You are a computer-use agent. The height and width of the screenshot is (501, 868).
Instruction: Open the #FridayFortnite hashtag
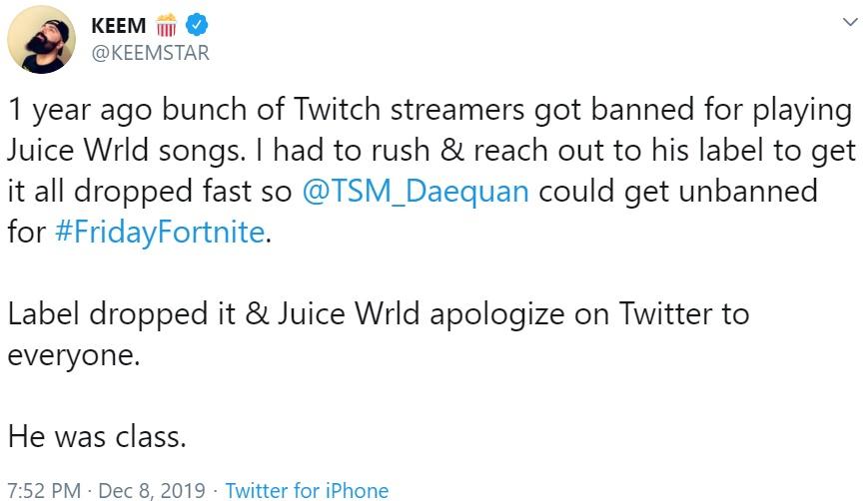tap(158, 232)
